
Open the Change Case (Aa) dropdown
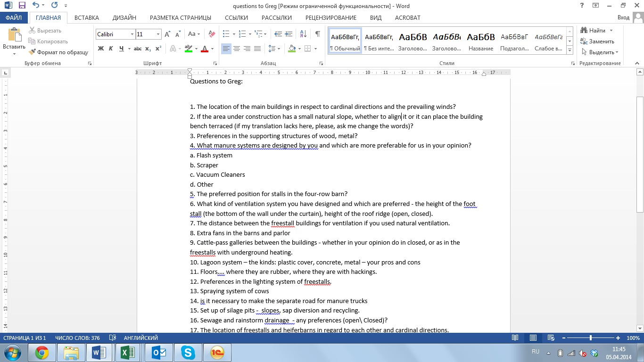[194, 34]
